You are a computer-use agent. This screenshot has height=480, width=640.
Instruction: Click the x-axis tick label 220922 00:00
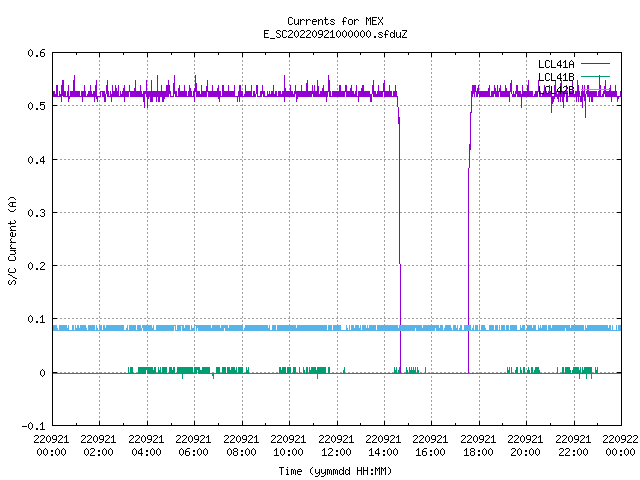click(620, 446)
